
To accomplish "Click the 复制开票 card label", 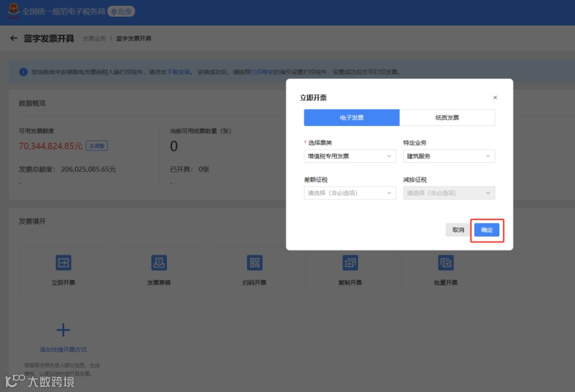I will point(350,282).
